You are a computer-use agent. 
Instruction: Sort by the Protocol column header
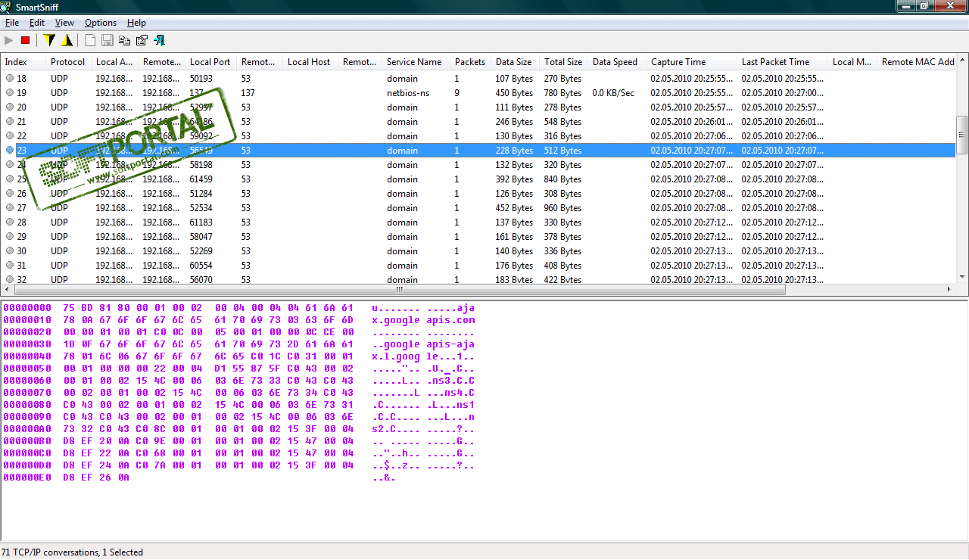click(x=68, y=62)
